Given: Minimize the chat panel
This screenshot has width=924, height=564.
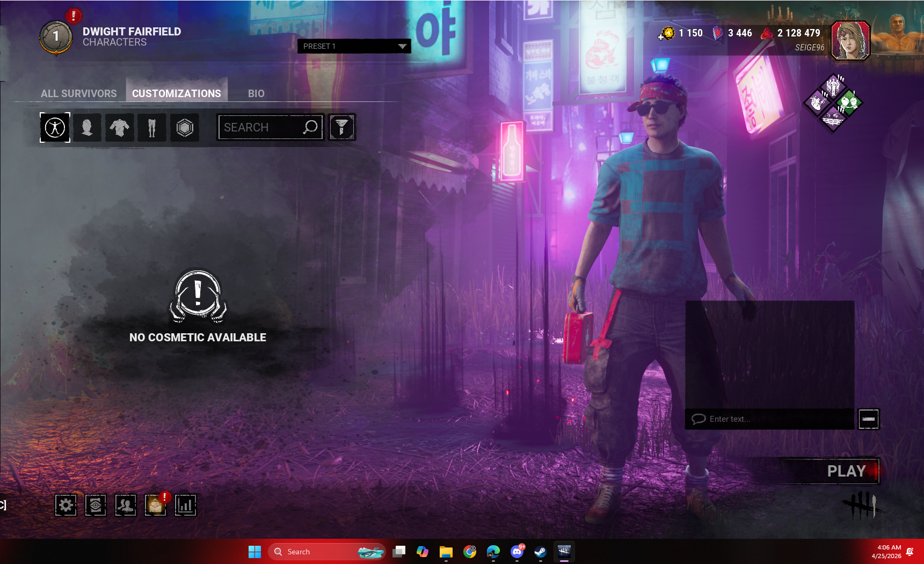Looking at the screenshot, I should tap(869, 419).
